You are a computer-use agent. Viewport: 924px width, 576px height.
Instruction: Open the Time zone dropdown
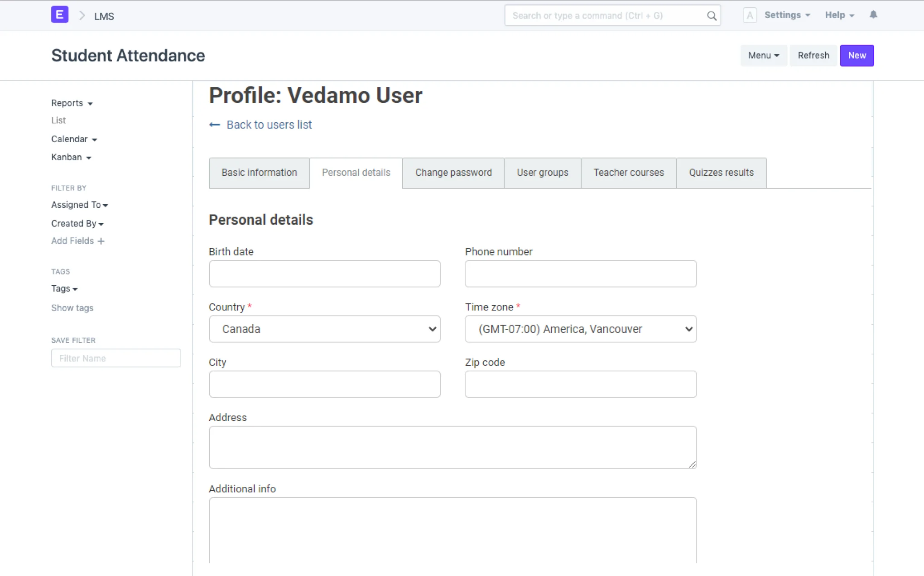coord(580,329)
